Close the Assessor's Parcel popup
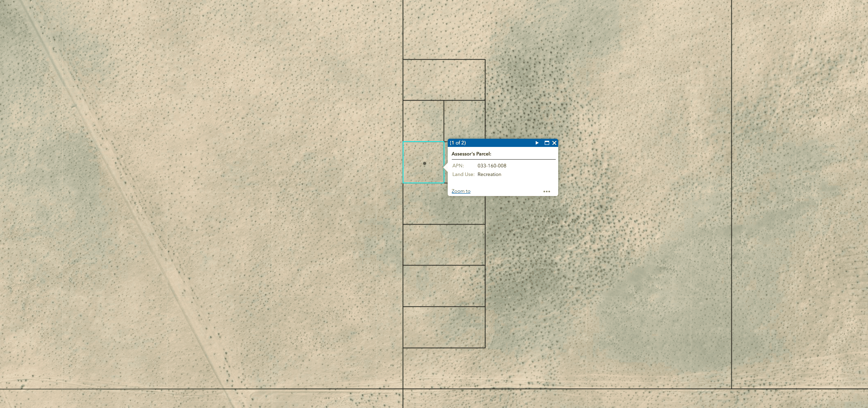The height and width of the screenshot is (408, 868). tap(555, 143)
